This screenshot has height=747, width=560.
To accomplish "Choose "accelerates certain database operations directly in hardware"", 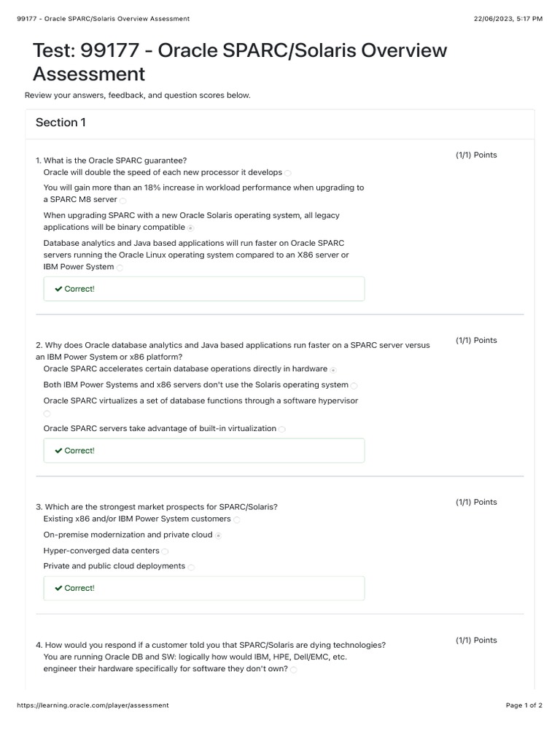I will click(333, 370).
